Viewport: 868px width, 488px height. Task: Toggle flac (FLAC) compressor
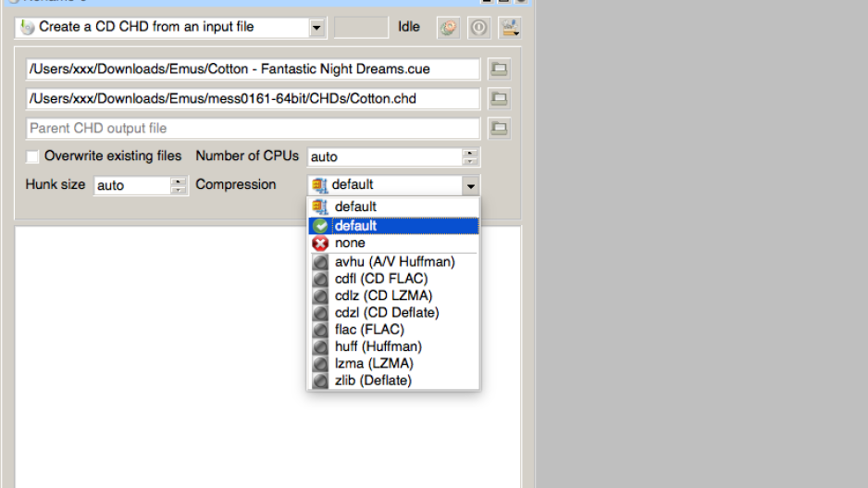point(393,330)
